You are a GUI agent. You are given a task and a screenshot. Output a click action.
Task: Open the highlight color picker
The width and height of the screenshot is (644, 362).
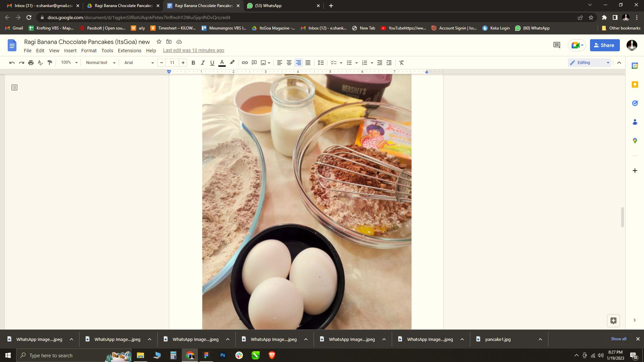tap(232, 63)
